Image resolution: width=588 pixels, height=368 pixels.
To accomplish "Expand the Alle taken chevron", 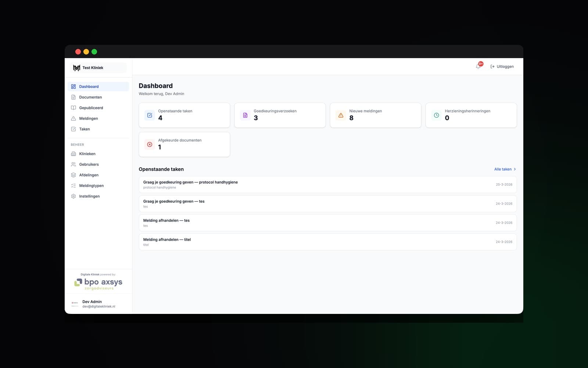I will pyautogui.click(x=514, y=169).
